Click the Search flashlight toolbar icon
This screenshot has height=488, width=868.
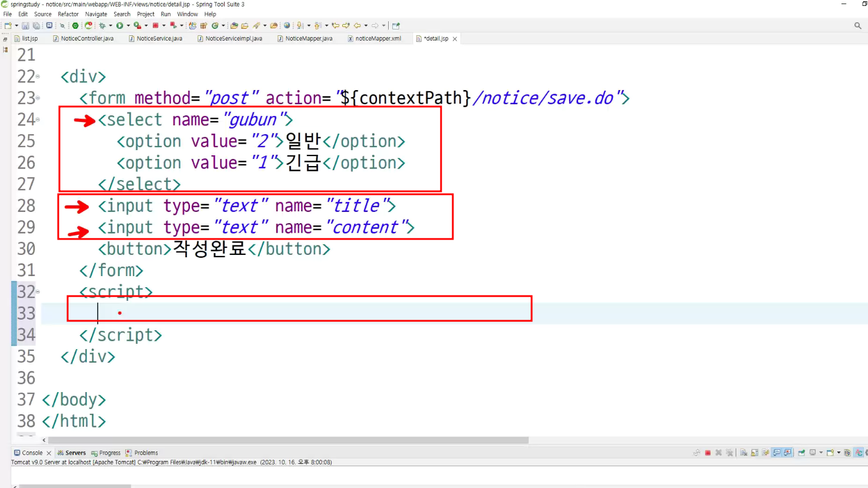pos(256,25)
